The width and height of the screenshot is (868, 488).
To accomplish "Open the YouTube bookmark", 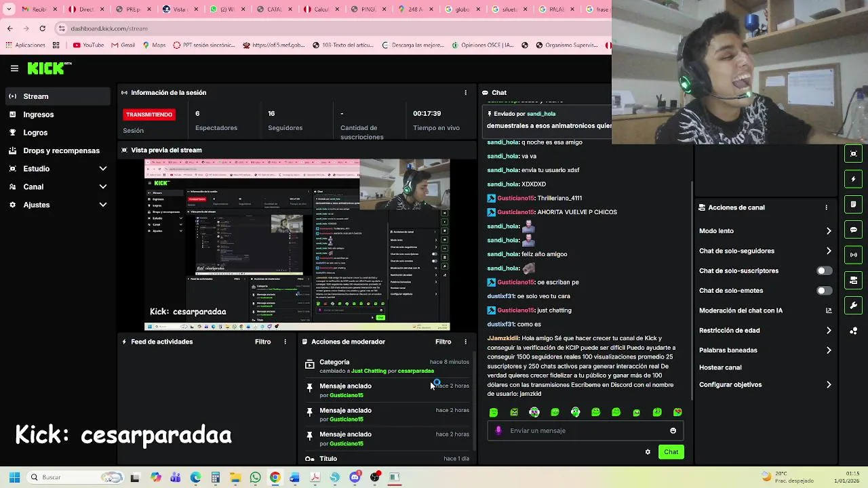I will click(x=88, y=45).
